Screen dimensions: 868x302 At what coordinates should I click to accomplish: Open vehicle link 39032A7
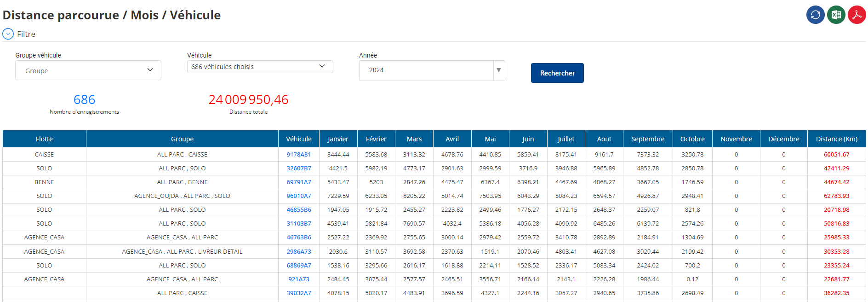299,293
